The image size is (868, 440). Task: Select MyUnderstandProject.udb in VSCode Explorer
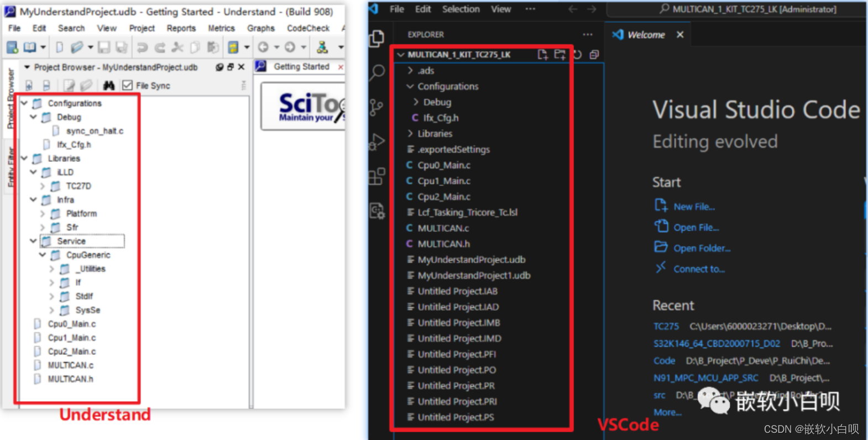coord(471,260)
